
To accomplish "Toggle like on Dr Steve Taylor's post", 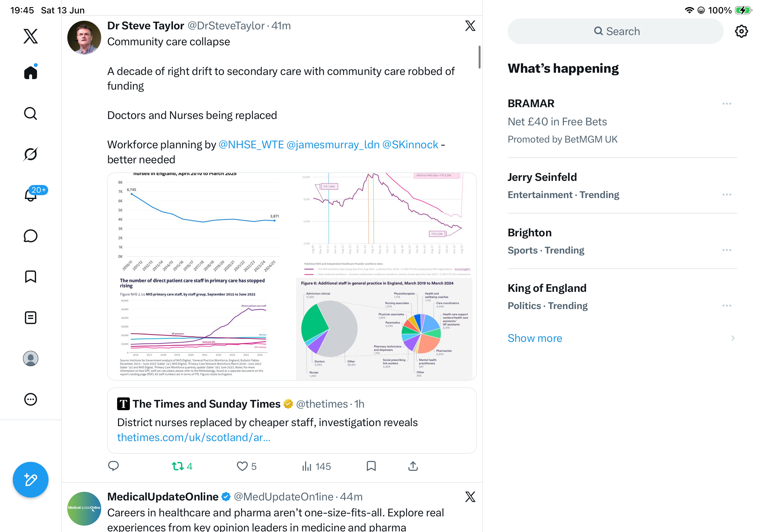I will point(246,466).
